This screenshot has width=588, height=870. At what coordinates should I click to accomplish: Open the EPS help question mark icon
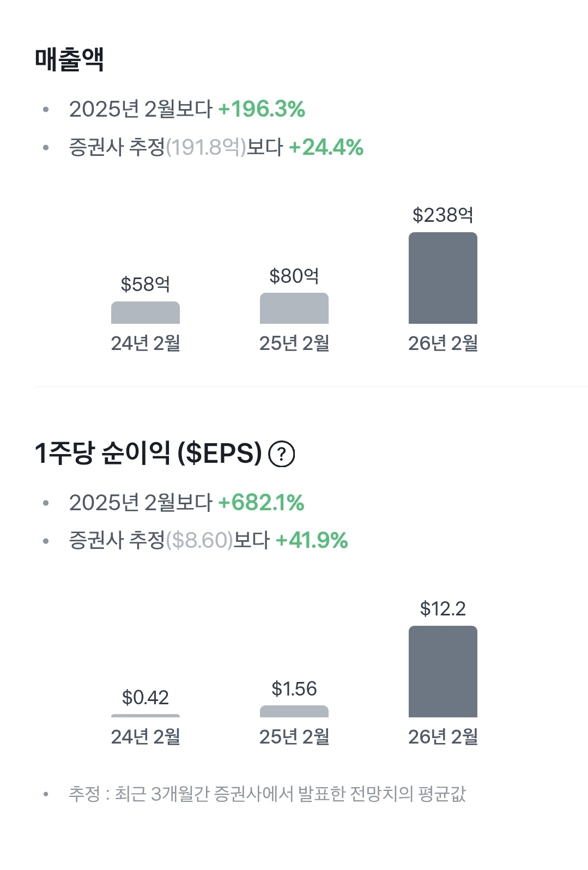click(282, 454)
